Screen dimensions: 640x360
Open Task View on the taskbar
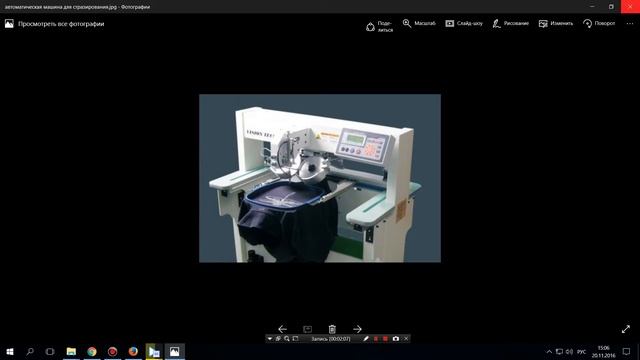(x=50, y=351)
